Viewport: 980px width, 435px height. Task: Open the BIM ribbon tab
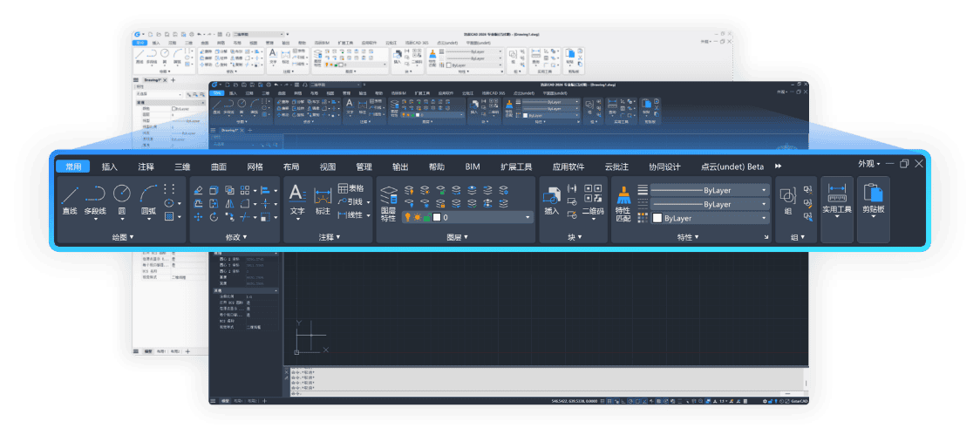[473, 167]
